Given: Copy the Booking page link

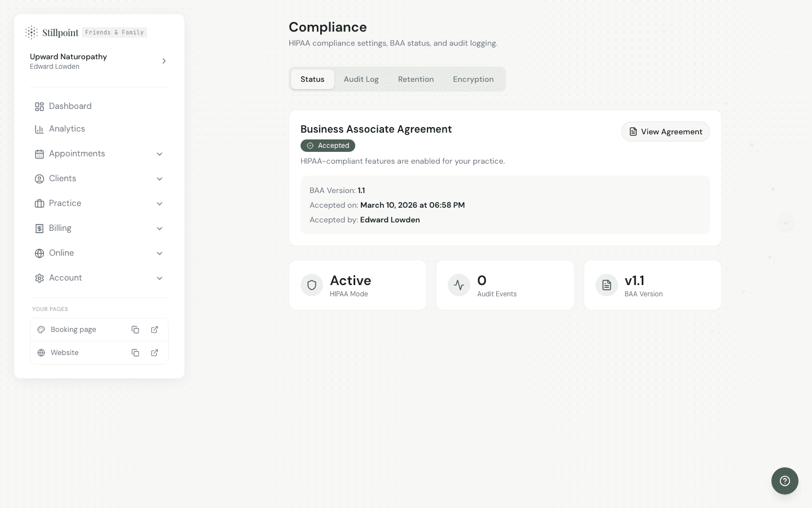Looking at the screenshot, I should [x=135, y=330].
